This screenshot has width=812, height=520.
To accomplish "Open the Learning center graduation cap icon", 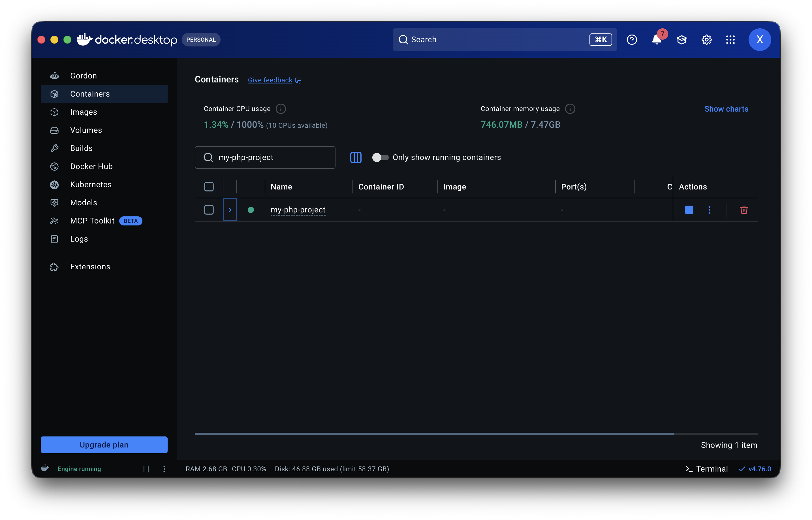I will (x=682, y=39).
